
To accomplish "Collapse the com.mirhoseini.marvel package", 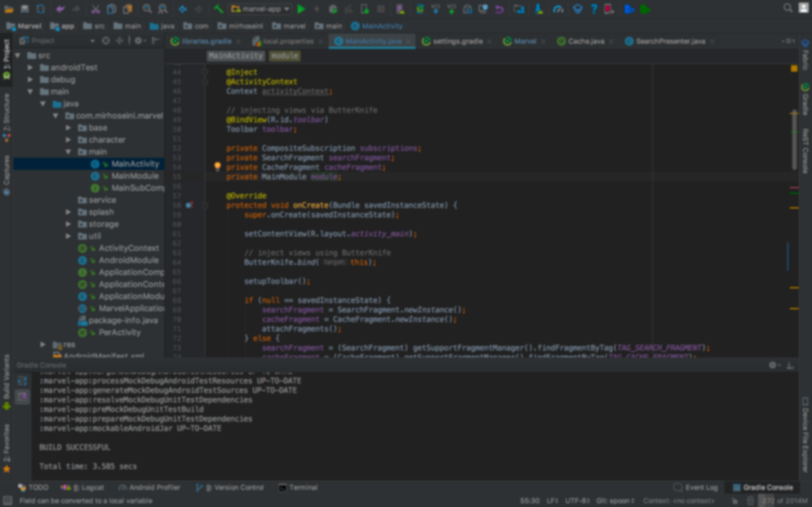I will click(56, 116).
